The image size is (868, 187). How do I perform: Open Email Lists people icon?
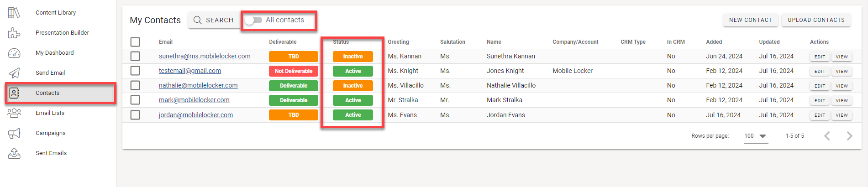point(14,113)
